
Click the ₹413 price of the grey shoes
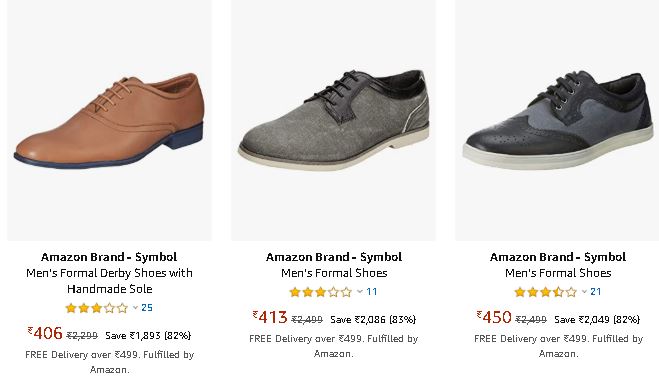tap(270, 317)
